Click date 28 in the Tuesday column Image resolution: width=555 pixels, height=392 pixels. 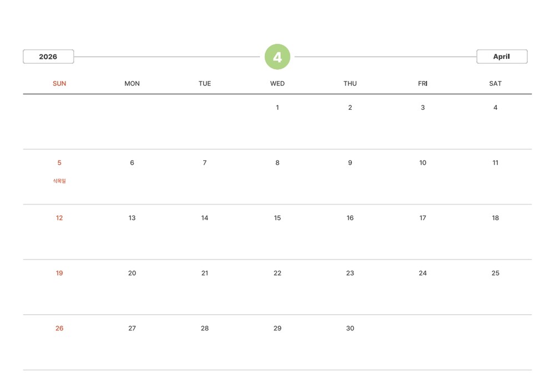coord(205,328)
